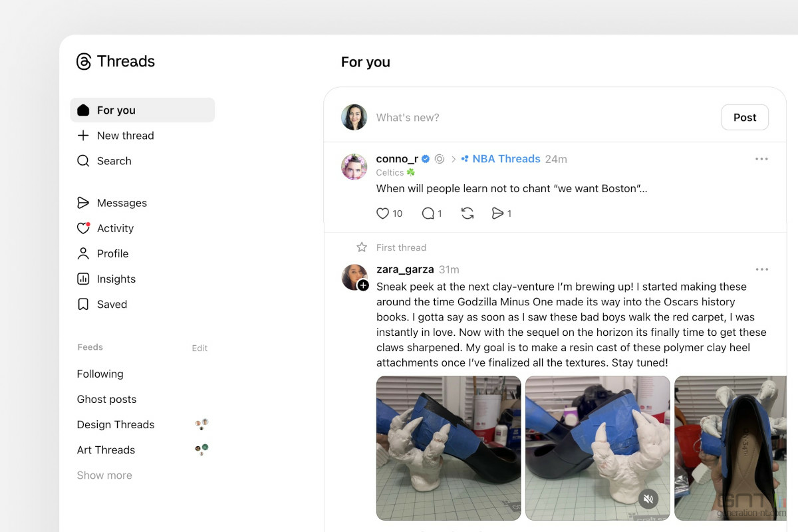Open more options for conno_r's post
This screenshot has height=532, width=798.
pos(761,159)
